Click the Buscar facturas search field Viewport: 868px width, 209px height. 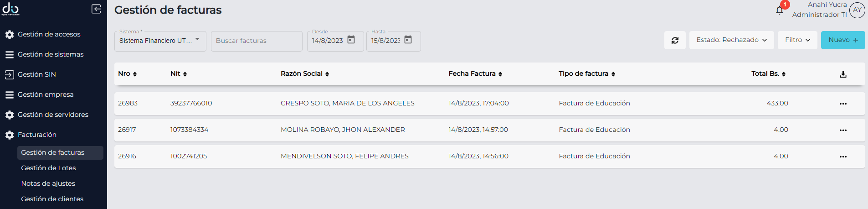point(256,41)
